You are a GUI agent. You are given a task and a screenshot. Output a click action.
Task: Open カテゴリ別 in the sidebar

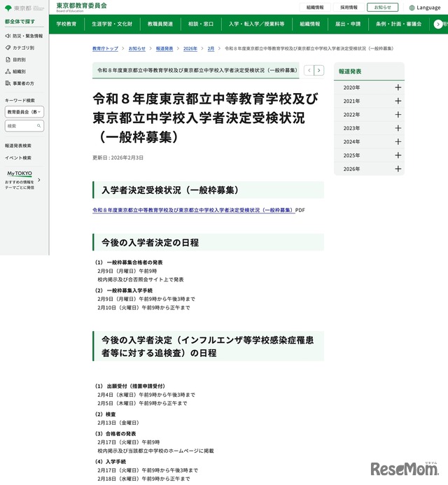[20, 48]
